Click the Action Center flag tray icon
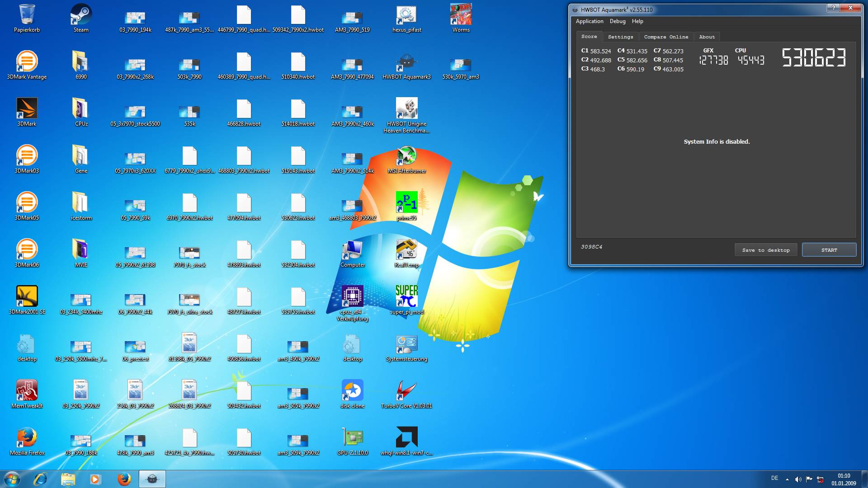This screenshot has height=488, width=868. (x=809, y=479)
